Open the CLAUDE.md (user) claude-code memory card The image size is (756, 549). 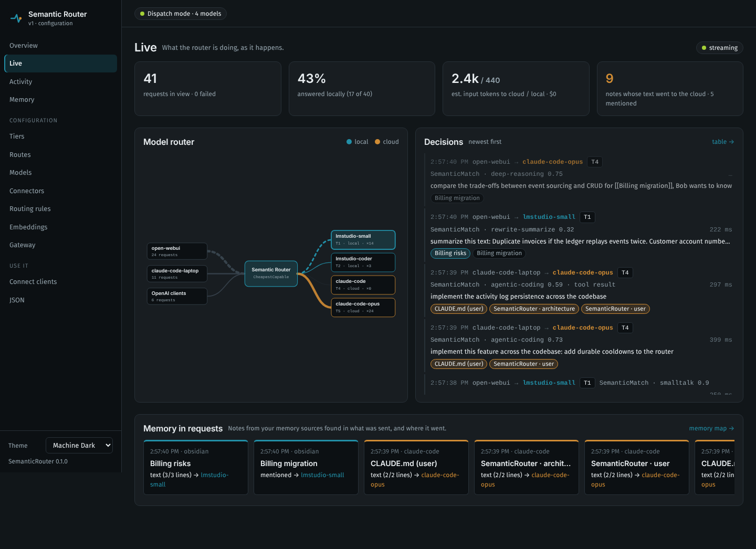point(416,467)
